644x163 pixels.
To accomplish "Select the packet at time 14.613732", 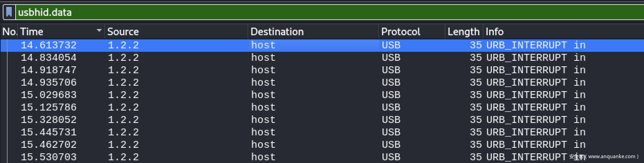I will [49, 45].
